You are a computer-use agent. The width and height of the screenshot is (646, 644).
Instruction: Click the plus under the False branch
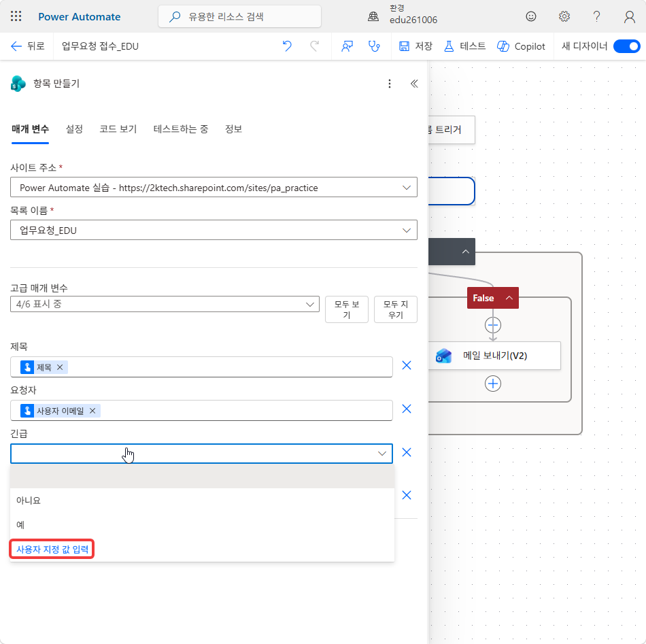[x=493, y=325]
